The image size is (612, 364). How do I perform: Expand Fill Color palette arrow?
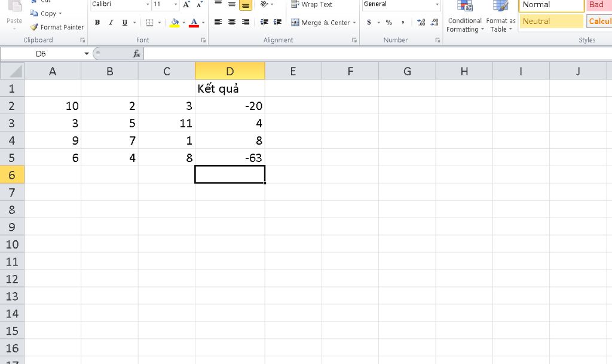point(183,23)
